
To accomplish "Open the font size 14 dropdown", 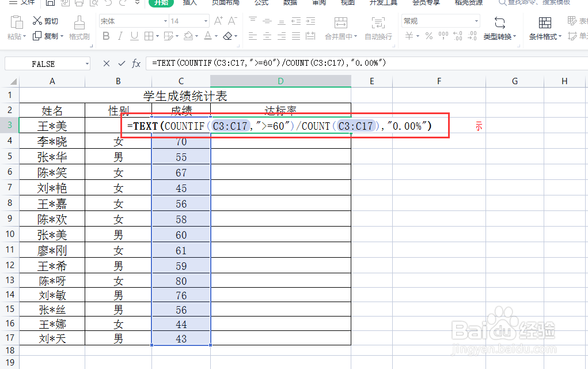I will click(x=206, y=21).
